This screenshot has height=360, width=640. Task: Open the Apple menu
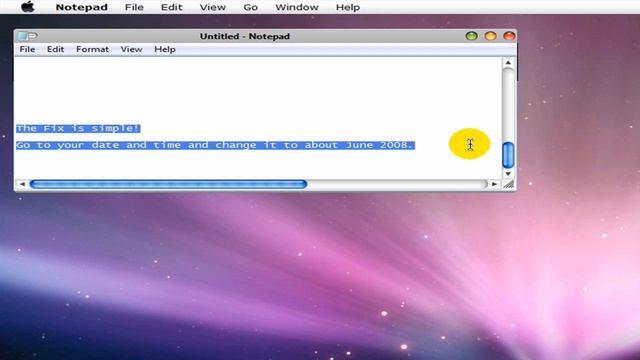[x=28, y=7]
